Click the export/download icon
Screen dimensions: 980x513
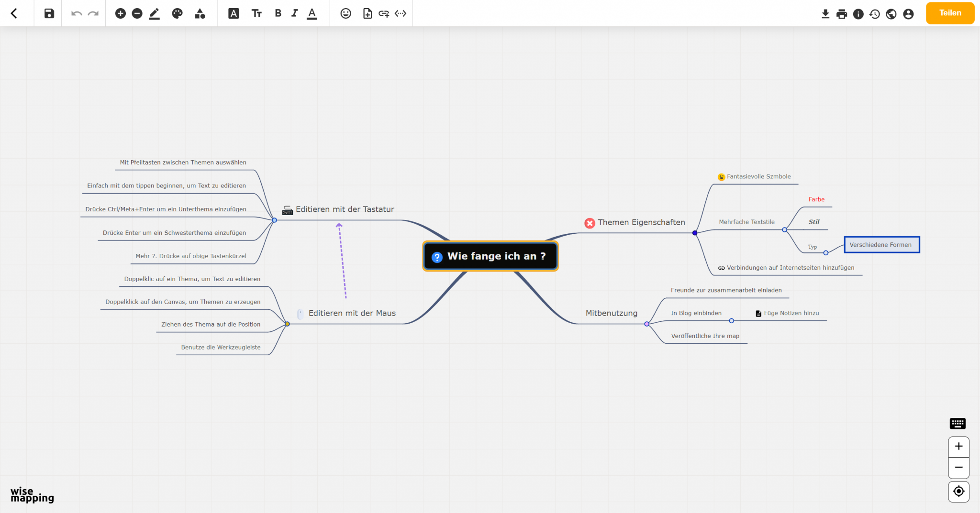click(x=825, y=14)
